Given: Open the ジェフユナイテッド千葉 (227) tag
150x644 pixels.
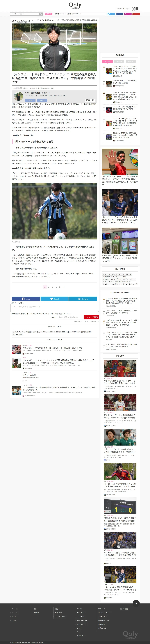Looking at the screenshot, I should tap(23, 332).
